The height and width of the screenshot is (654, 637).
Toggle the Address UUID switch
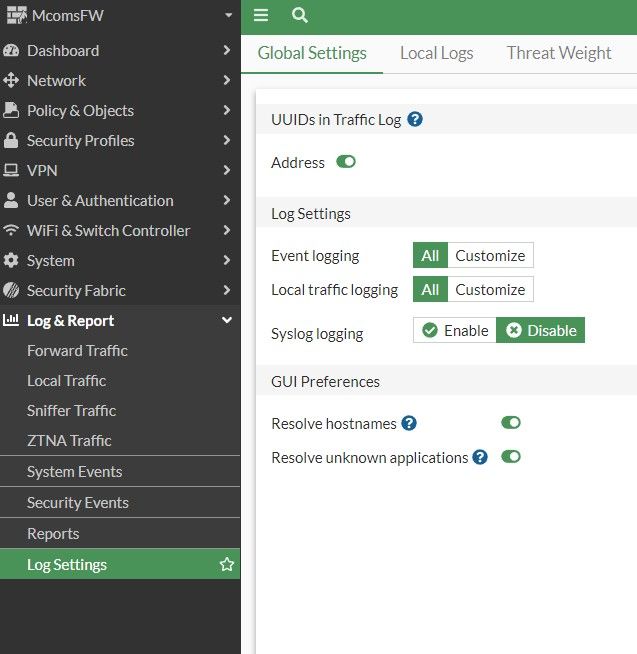point(346,162)
